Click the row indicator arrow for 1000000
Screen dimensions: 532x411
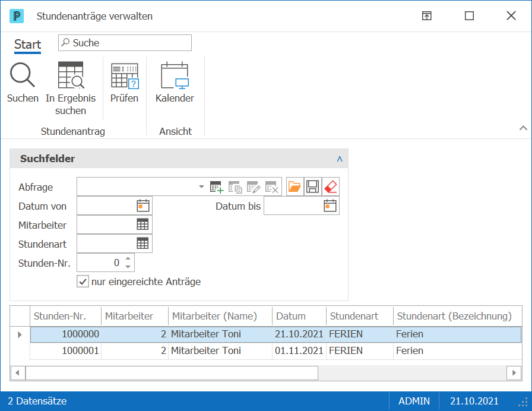[x=20, y=334]
